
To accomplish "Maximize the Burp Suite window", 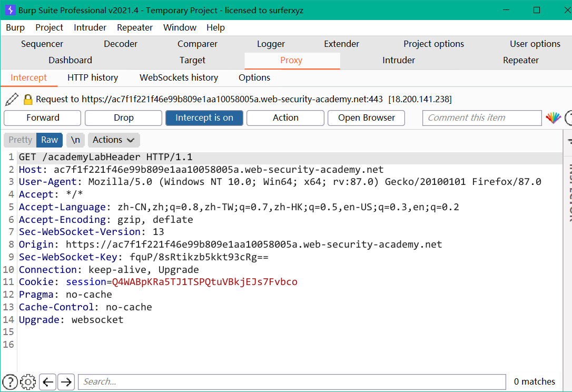I will (537, 10).
